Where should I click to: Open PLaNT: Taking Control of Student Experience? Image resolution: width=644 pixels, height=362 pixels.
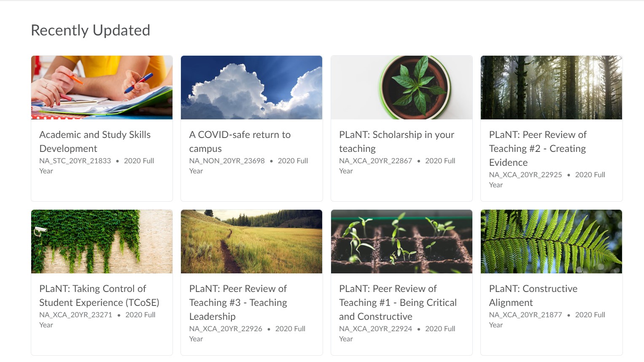pyautogui.click(x=99, y=295)
